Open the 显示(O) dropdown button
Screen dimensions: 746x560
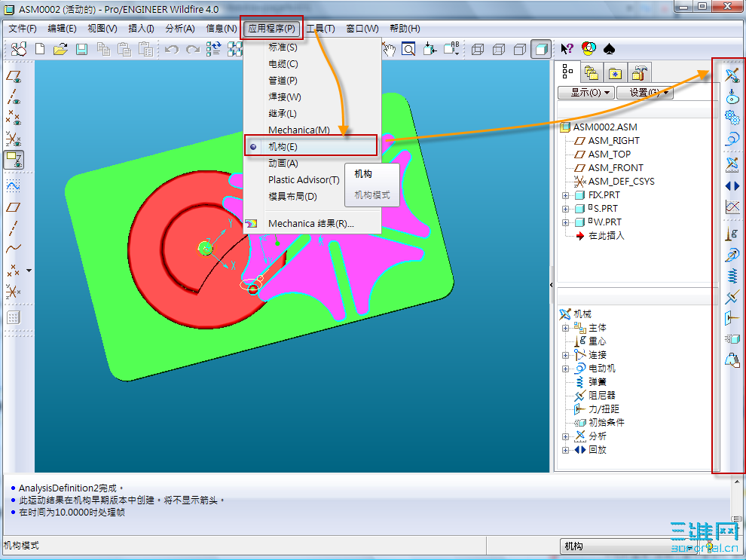586,92
